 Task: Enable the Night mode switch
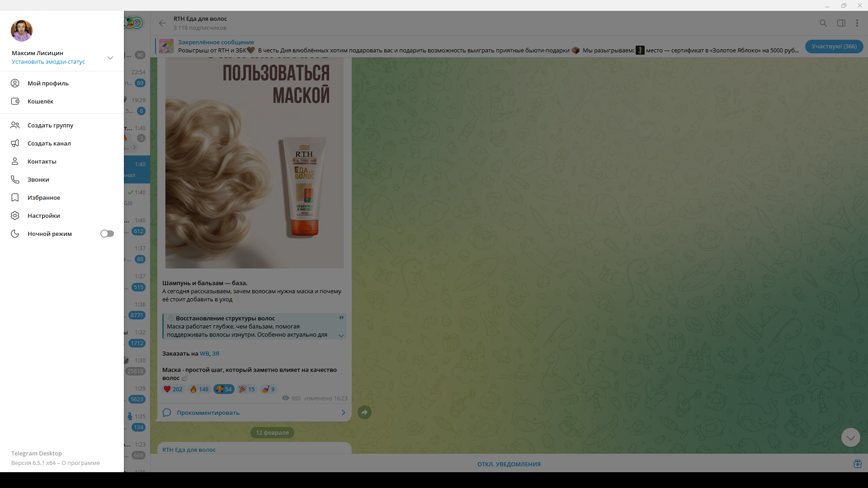point(107,234)
